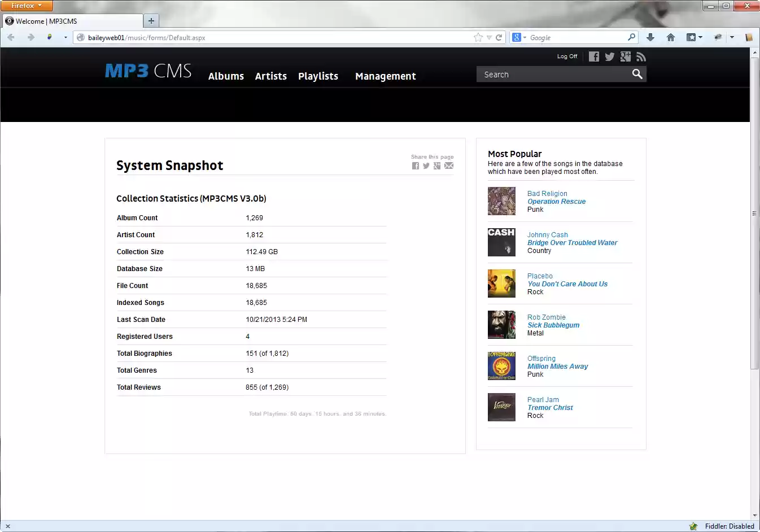Open the Artists navigation item
The image size is (760, 532).
click(270, 76)
